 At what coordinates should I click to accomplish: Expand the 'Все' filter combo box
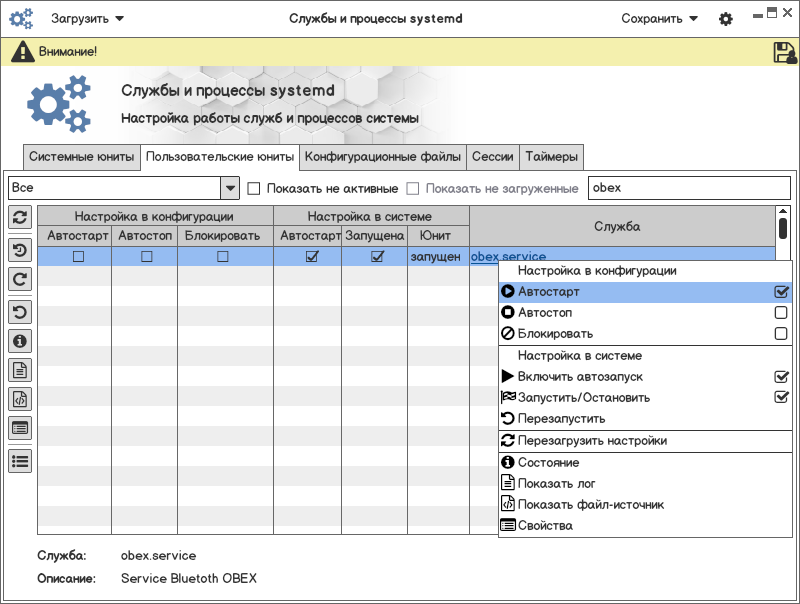point(229,188)
